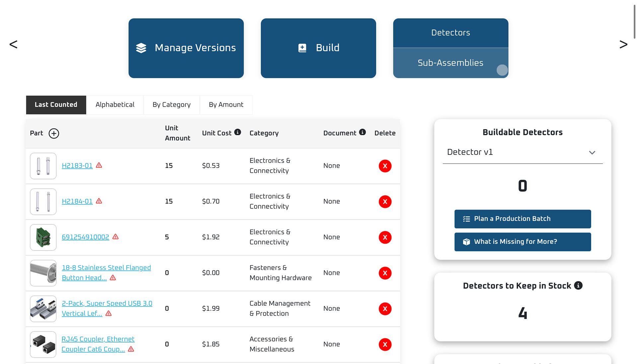Open the H2183-01 part link
Viewport: 637px width, 364px height.
(x=77, y=165)
